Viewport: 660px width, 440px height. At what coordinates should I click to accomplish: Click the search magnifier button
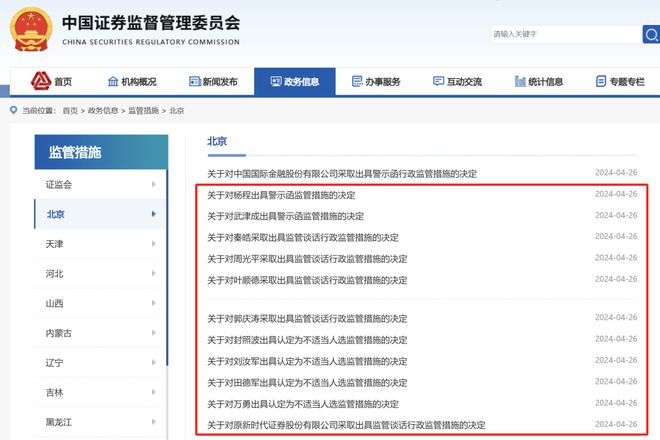point(651,34)
